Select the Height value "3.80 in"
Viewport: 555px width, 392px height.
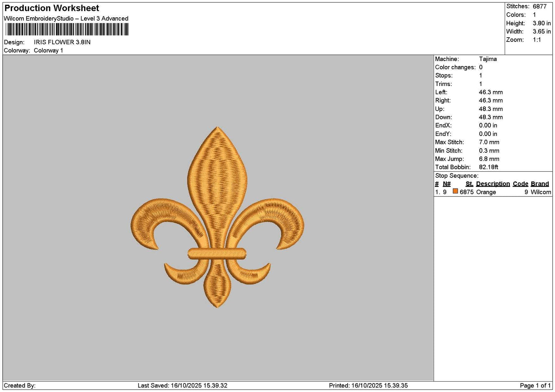(x=542, y=23)
